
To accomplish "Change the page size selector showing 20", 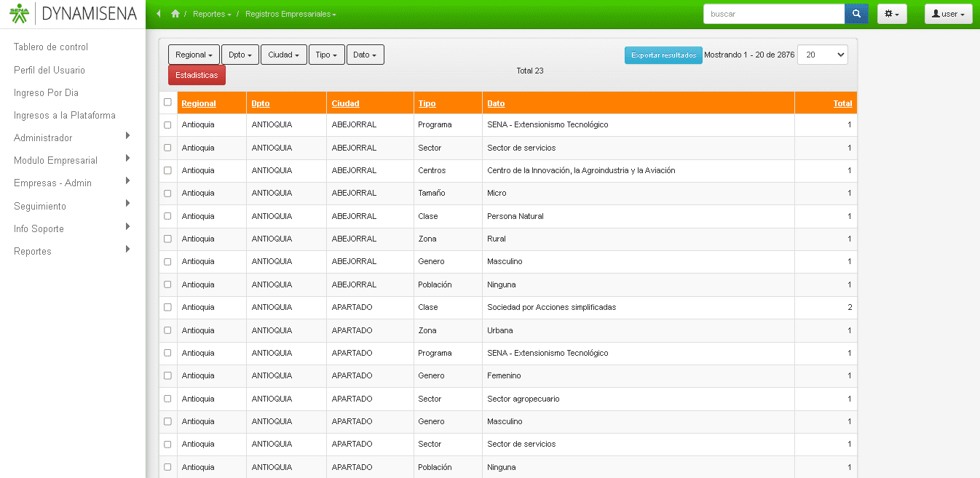I will 822,55.
